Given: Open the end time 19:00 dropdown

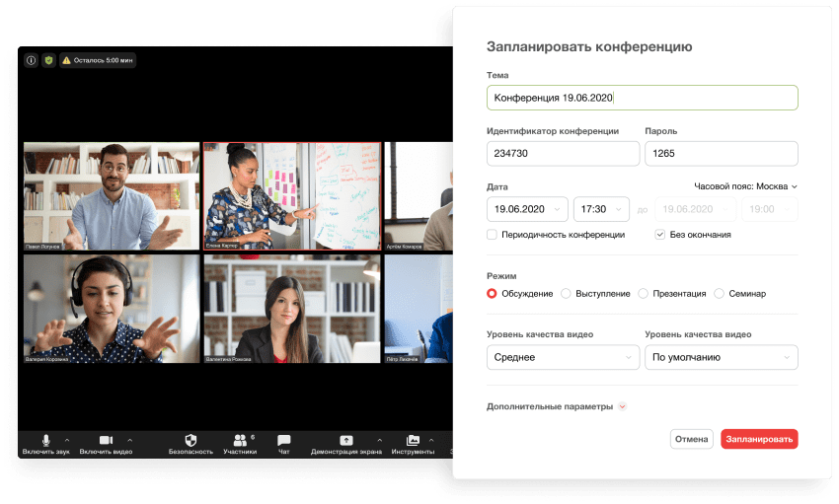Looking at the screenshot, I should click(770, 209).
